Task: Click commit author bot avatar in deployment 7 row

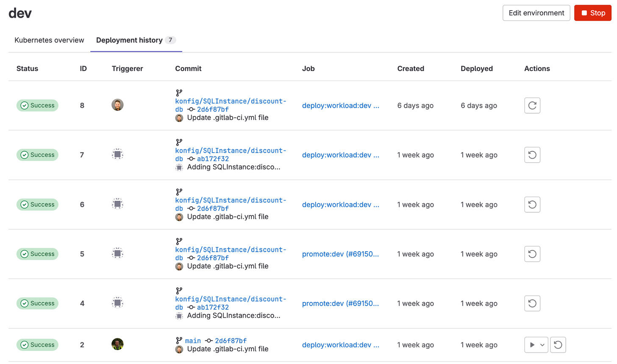Action: (179, 167)
